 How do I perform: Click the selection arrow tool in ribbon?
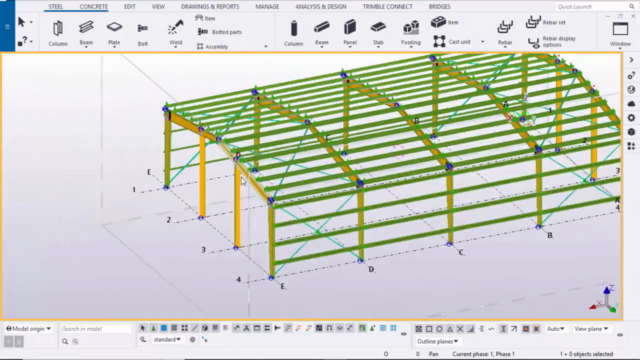21,22
